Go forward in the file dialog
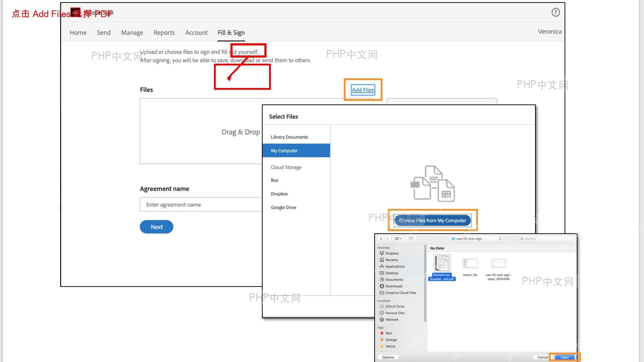This screenshot has width=644, height=362. 387,239
